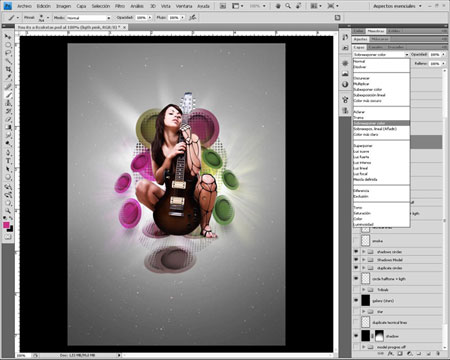Hide the shadows circles group

coord(356,252)
